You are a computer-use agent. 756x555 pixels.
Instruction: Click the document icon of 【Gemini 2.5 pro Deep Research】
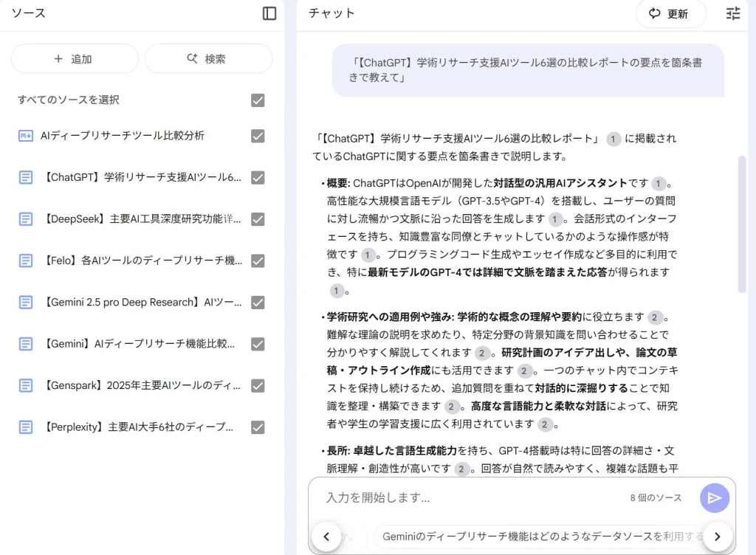point(26,302)
